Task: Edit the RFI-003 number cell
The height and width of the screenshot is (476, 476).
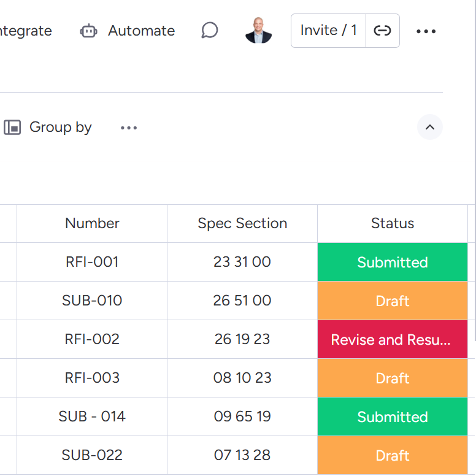Action: 92,378
